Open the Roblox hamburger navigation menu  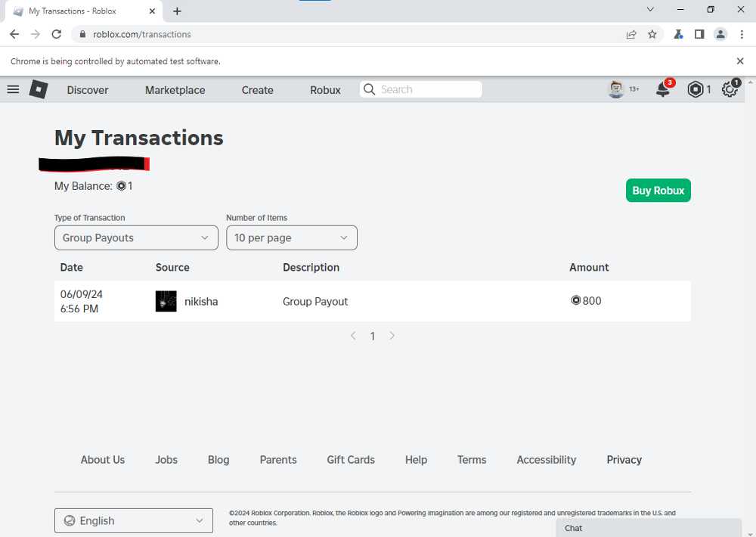[x=13, y=89]
